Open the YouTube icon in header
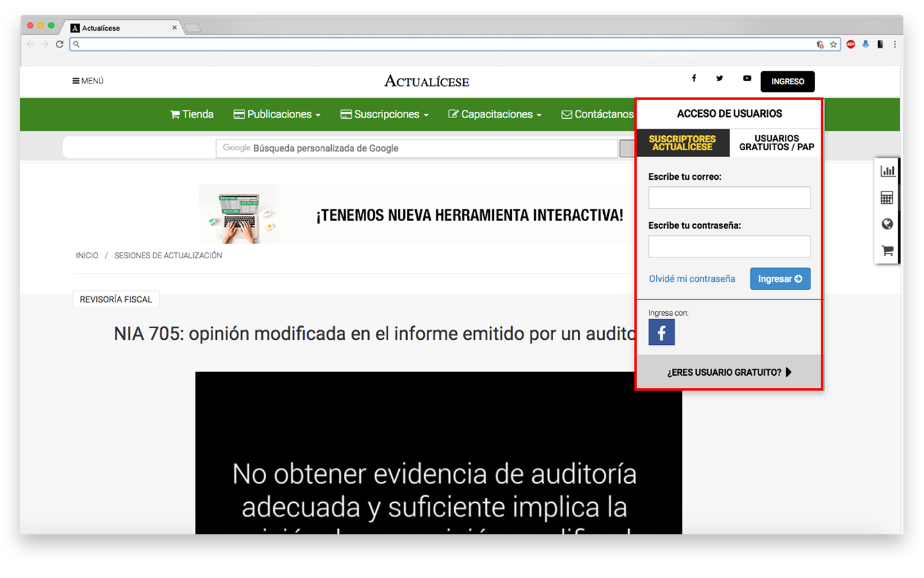 [747, 78]
